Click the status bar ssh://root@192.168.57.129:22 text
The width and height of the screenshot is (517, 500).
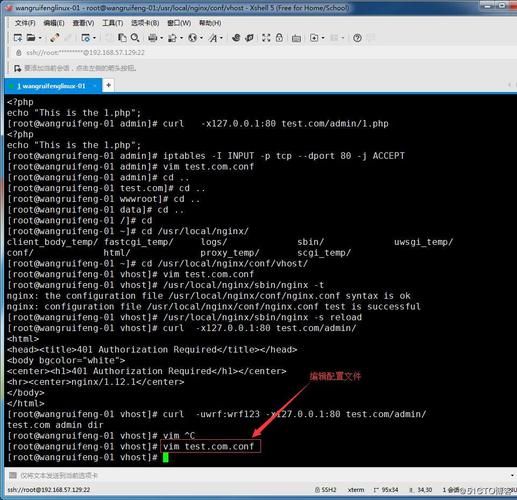pos(49,490)
